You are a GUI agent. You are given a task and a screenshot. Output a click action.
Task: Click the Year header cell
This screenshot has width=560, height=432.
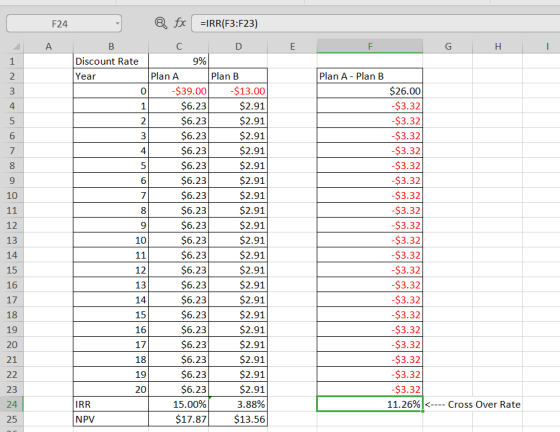[x=111, y=76]
